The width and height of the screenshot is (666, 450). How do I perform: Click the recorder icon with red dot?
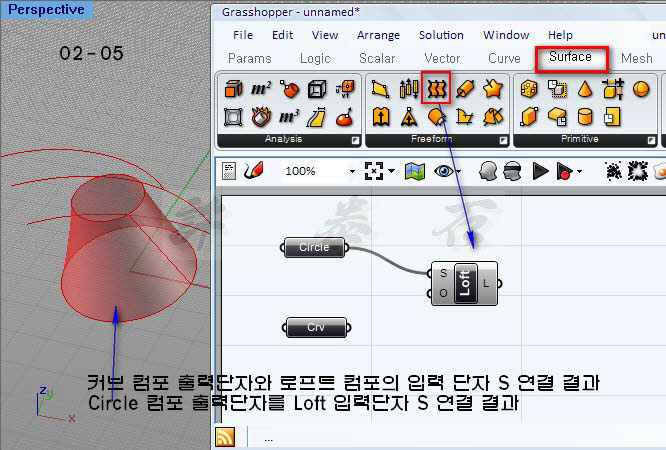coord(564,172)
